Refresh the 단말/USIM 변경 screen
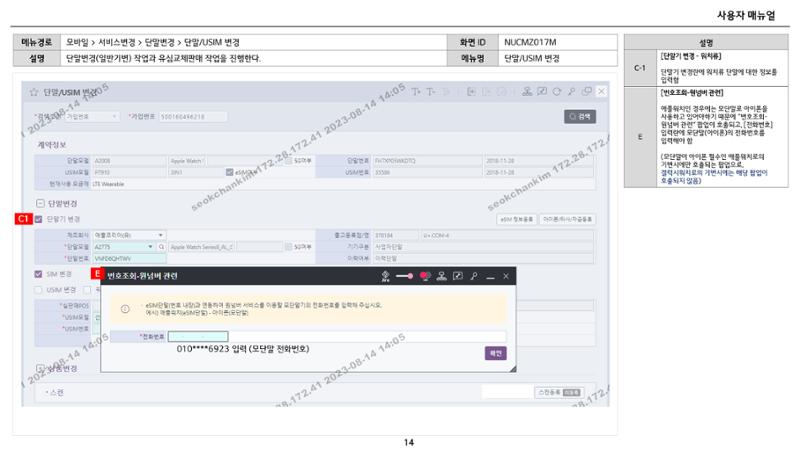Image resolution: width=800 pixels, height=450 pixels. [557, 91]
